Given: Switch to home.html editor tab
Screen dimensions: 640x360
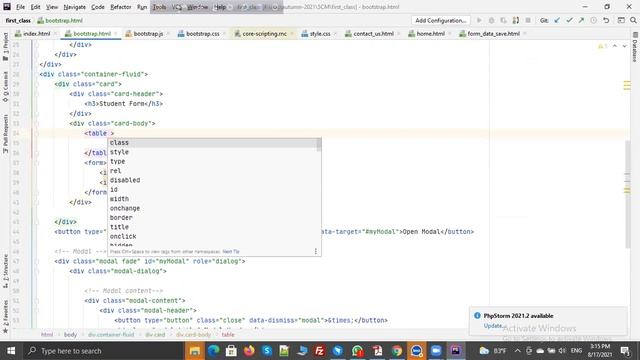Looking at the screenshot, I should (430, 34).
